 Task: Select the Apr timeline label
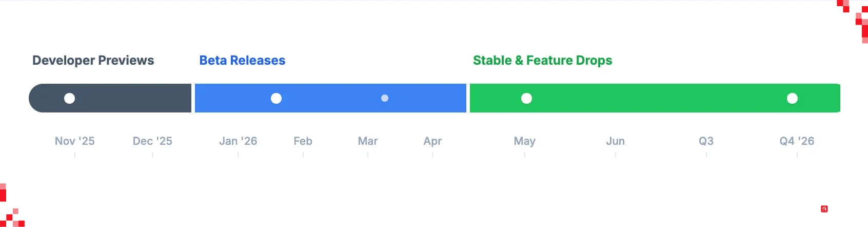(432, 141)
